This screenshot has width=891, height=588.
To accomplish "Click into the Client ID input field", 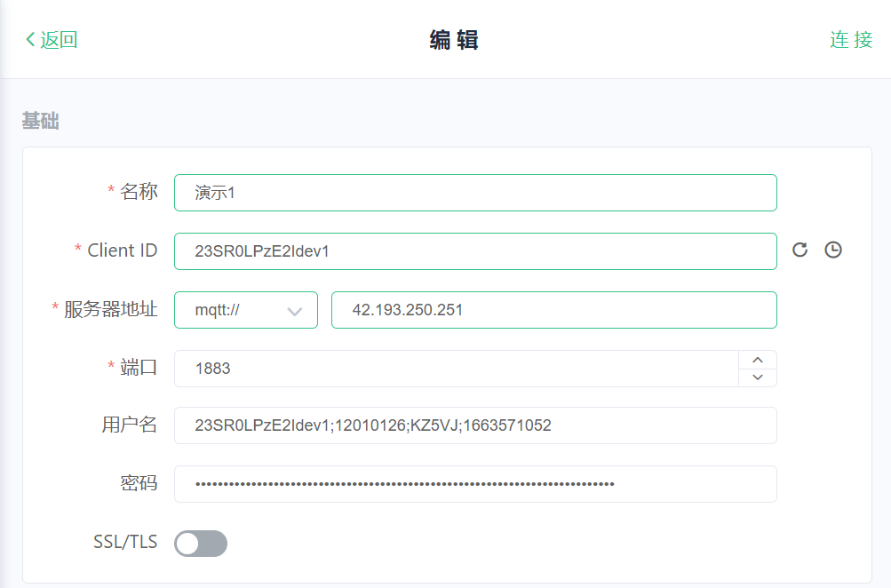I will click(x=475, y=251).
